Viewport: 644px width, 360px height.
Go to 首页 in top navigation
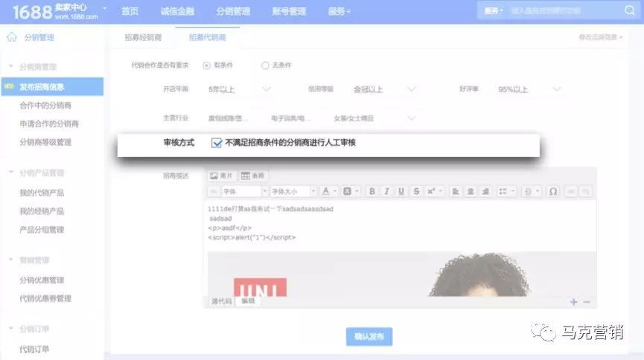click(130, 11)
